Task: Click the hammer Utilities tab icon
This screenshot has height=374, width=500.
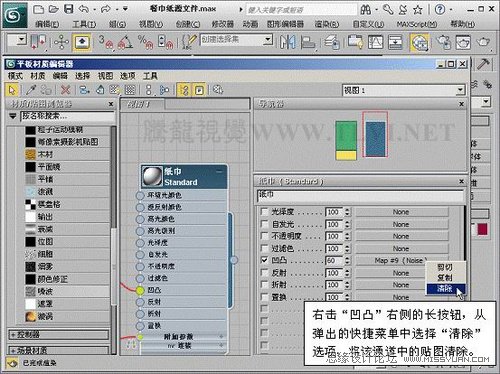Action: [483, 64]
